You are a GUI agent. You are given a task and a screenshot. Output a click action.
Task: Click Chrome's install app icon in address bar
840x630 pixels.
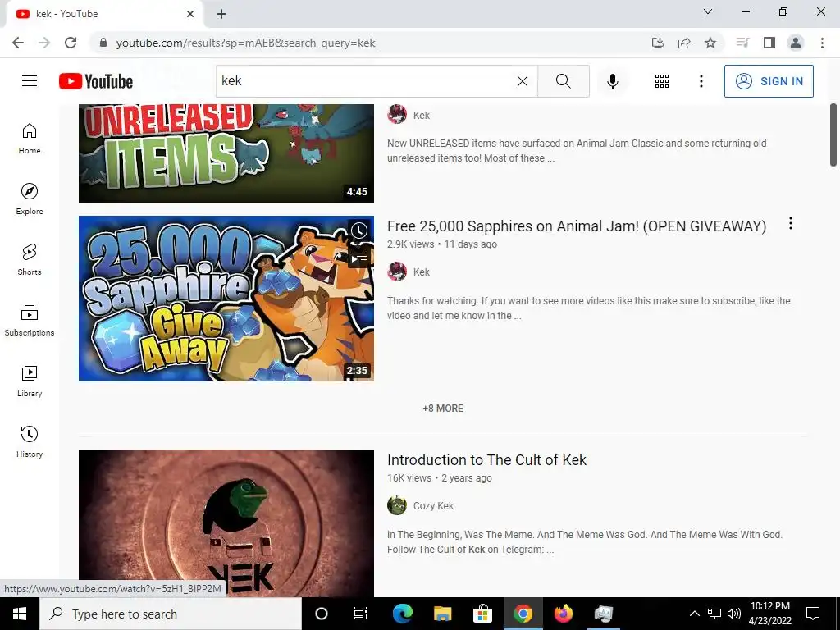[658, 43]
